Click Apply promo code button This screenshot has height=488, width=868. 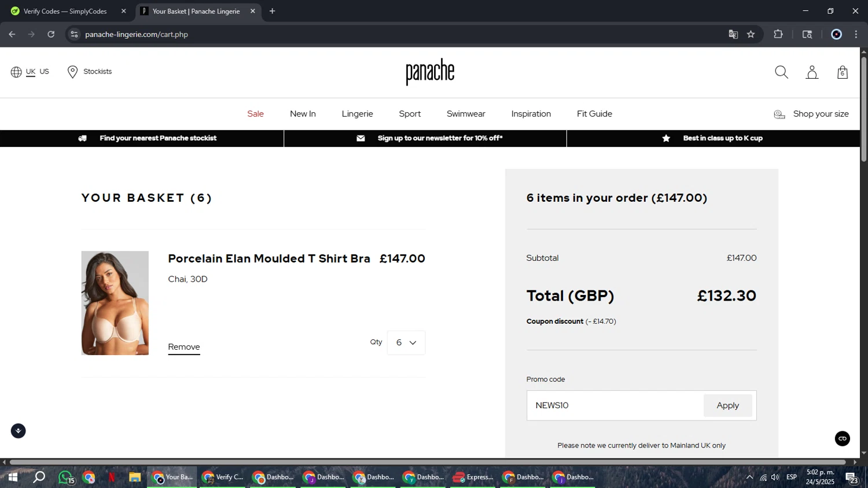(x=728, y=406)
